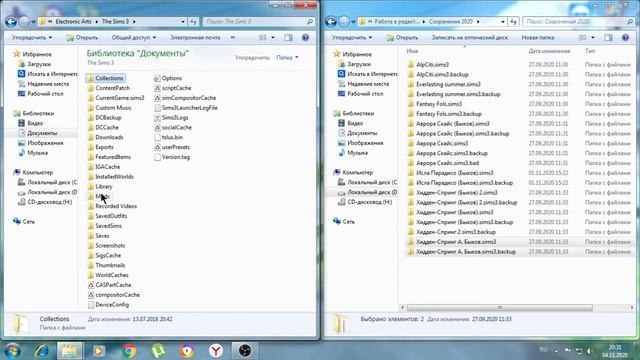Select the Version.tag file

click(172, 157)
